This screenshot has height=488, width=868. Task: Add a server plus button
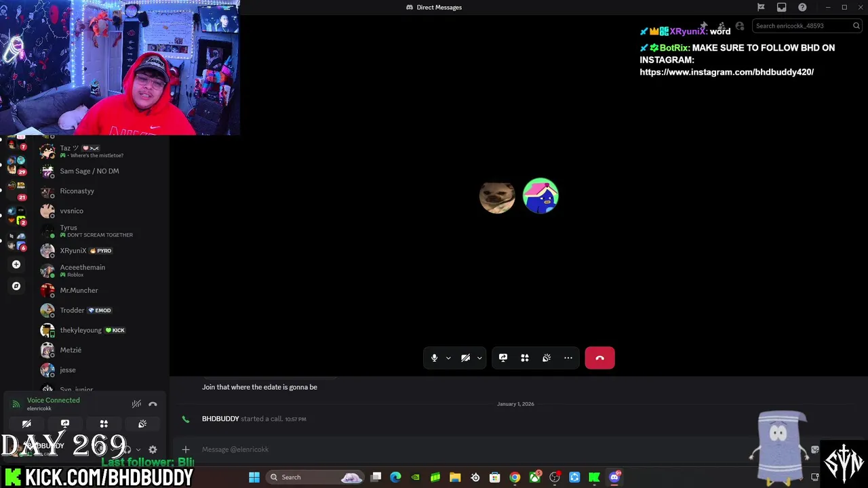pos(16,264)
